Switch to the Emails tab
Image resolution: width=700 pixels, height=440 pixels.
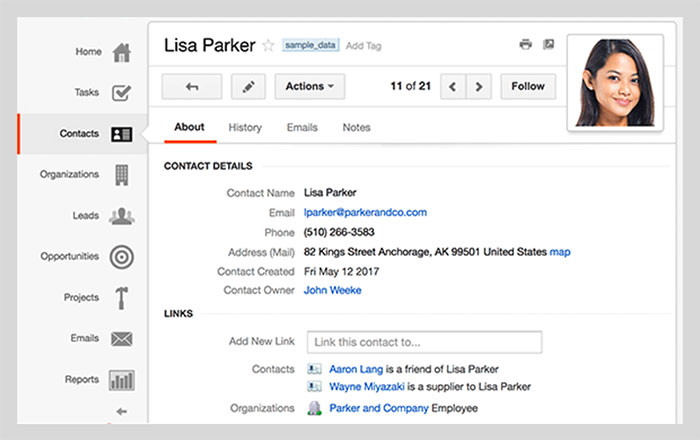click(x=302, y=128)
